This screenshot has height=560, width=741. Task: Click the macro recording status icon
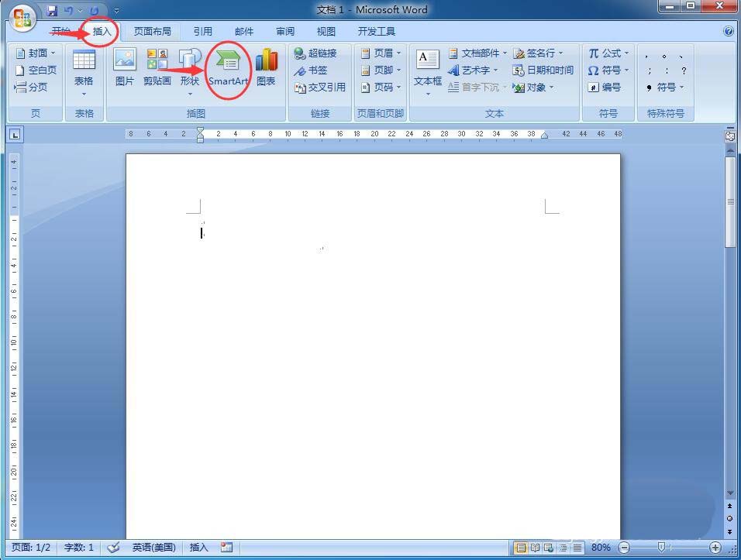point(227,548)
